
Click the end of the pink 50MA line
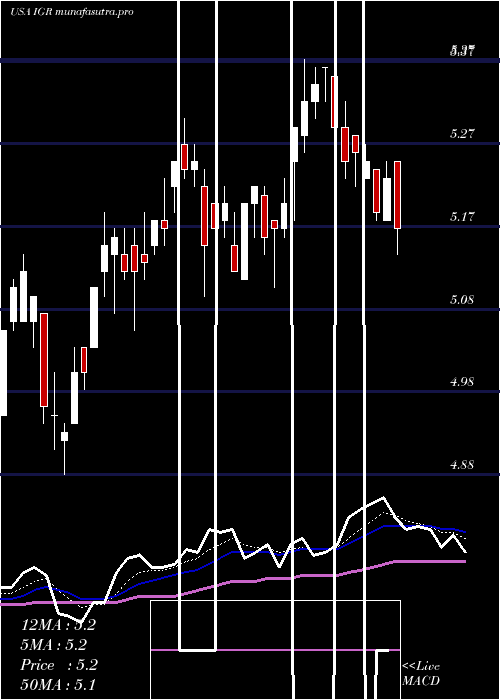466,561
